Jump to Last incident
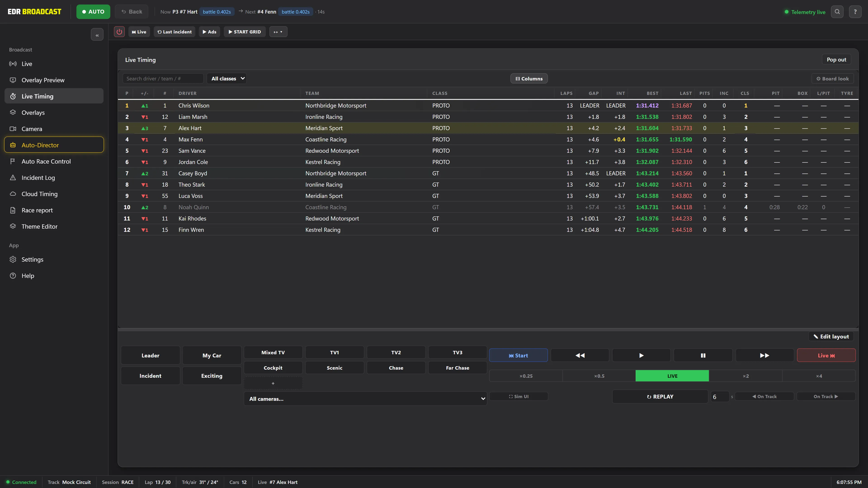This screenshot has height=488, width=868. 175,32
